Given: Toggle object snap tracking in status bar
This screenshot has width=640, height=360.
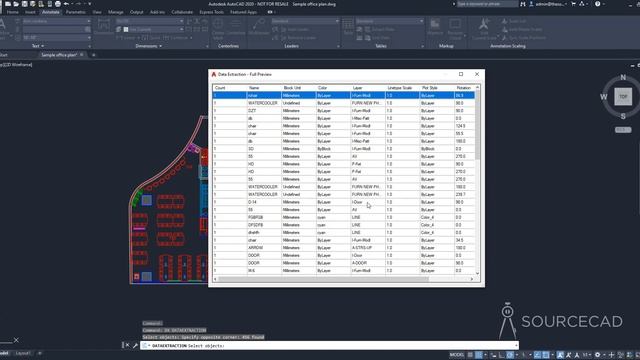Looking at the screenshot, I should [538, 355].
